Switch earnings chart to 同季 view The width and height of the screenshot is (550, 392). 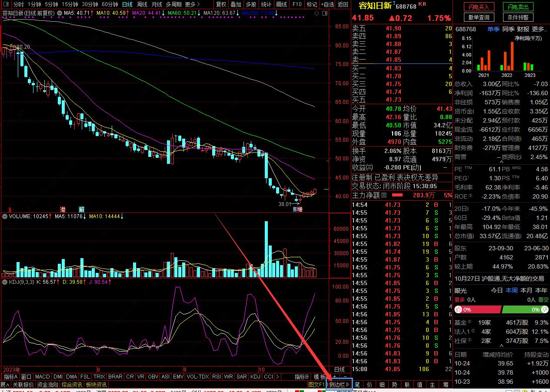[x=508, y=29]
